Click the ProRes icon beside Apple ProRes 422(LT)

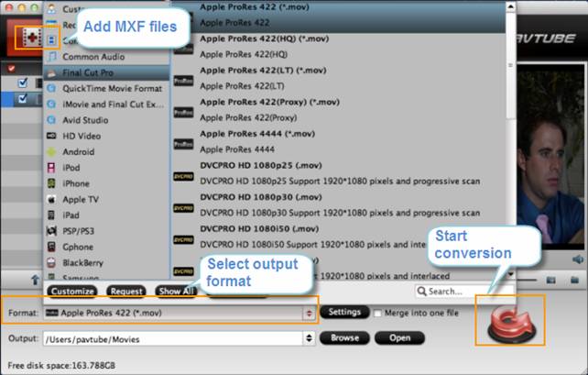pyautogui.click(x=183, y=81)
